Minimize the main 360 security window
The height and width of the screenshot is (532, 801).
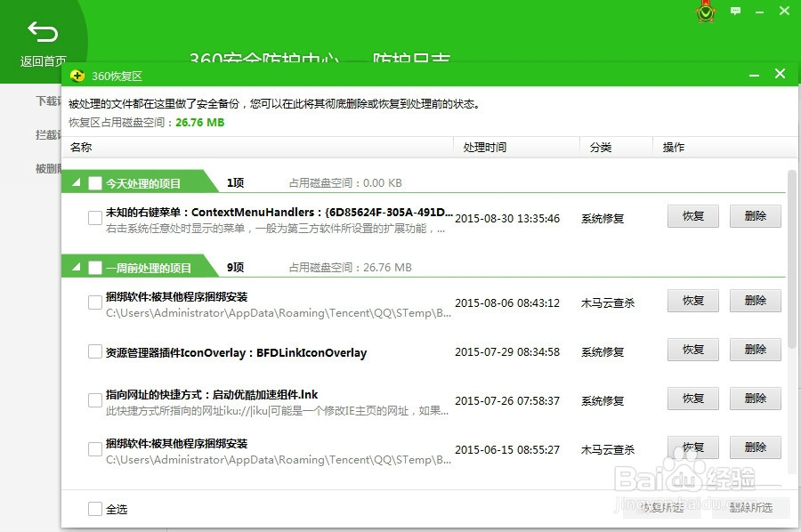coord(760,12)
